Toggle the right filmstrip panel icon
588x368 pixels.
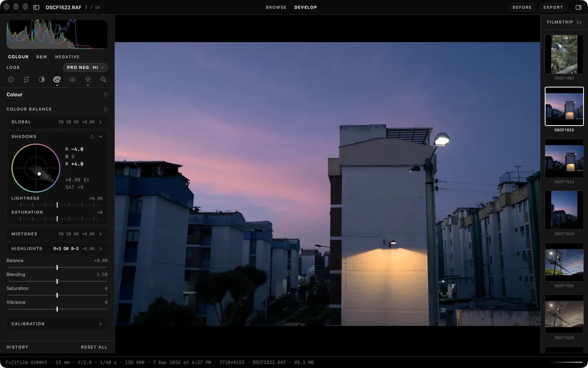[579, 7]
